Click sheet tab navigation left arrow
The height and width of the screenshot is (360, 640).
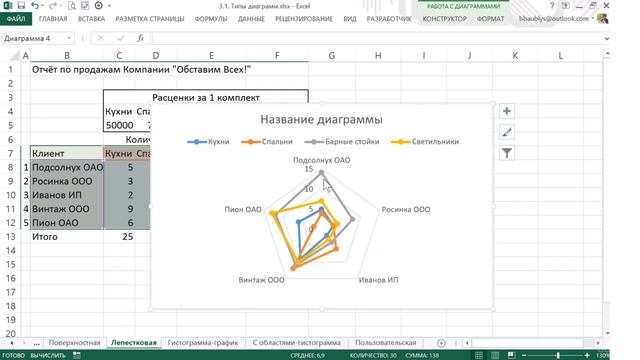(x=11, y=343)
